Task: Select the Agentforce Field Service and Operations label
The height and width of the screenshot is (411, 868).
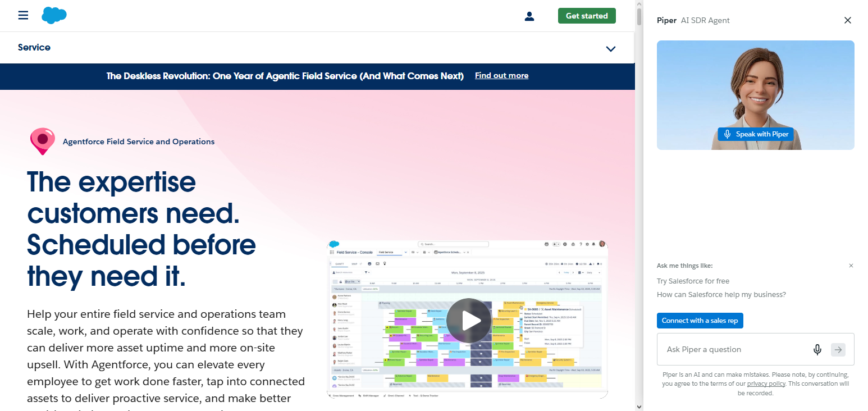Action: coord(139,141)
